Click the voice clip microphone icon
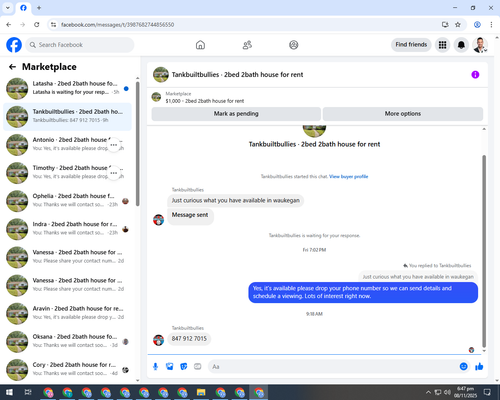The width and height of the screenshot is (500, 400). pyautogui.click(x=155, y=367)
